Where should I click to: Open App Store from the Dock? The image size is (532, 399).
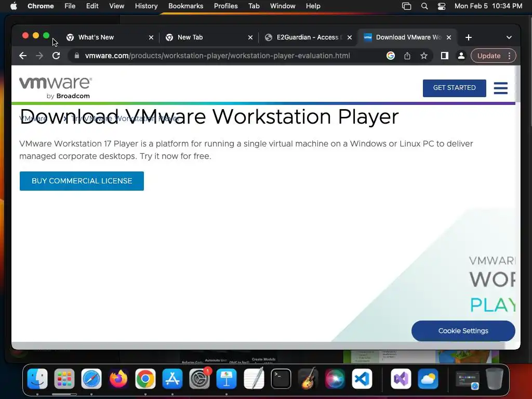(x=172, y=379)
